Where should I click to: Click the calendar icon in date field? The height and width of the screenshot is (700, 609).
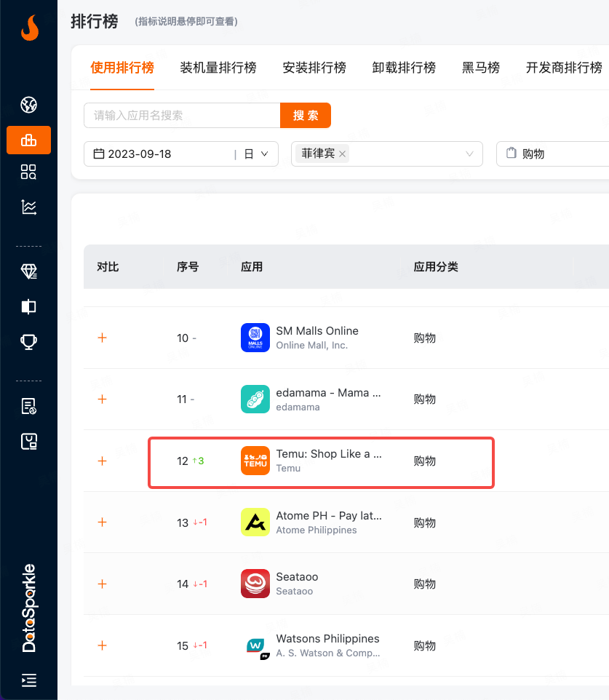99,154
